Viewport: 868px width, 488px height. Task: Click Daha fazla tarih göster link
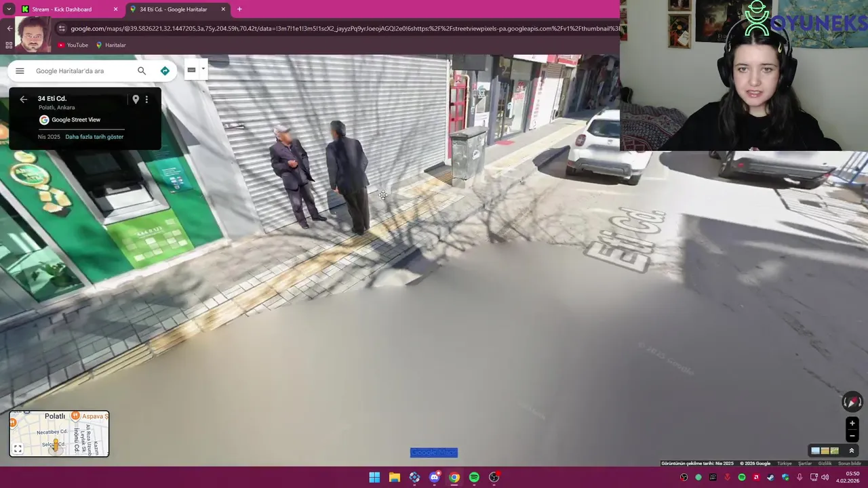coord(94,137)
